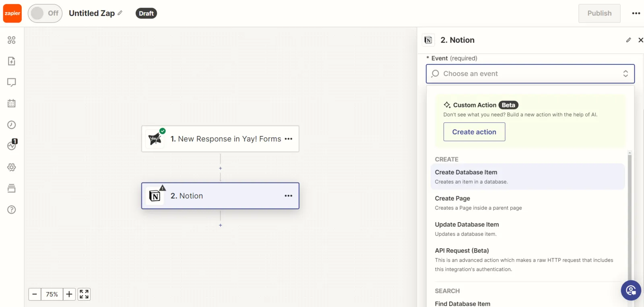644x307 pixels.
Task: Open the stacked versions icon in sidebar
Action: point(12,188)
